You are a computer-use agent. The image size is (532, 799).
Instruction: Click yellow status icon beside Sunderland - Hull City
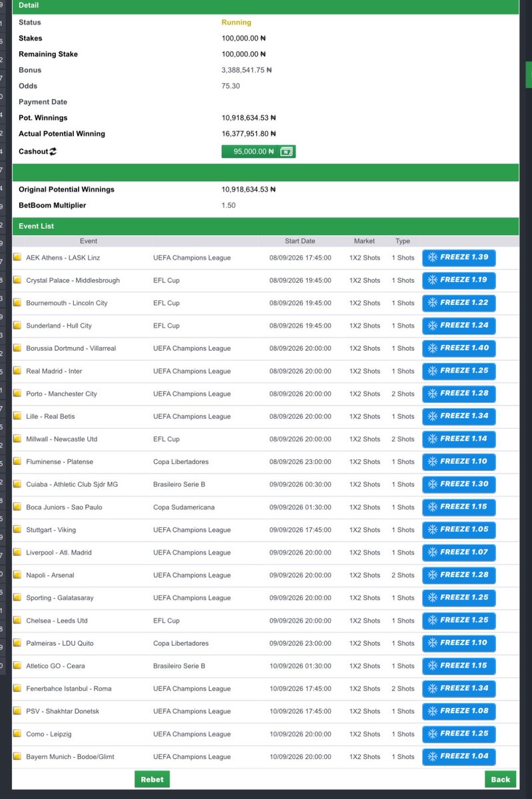pyautogui.click(x=17, y=326)
